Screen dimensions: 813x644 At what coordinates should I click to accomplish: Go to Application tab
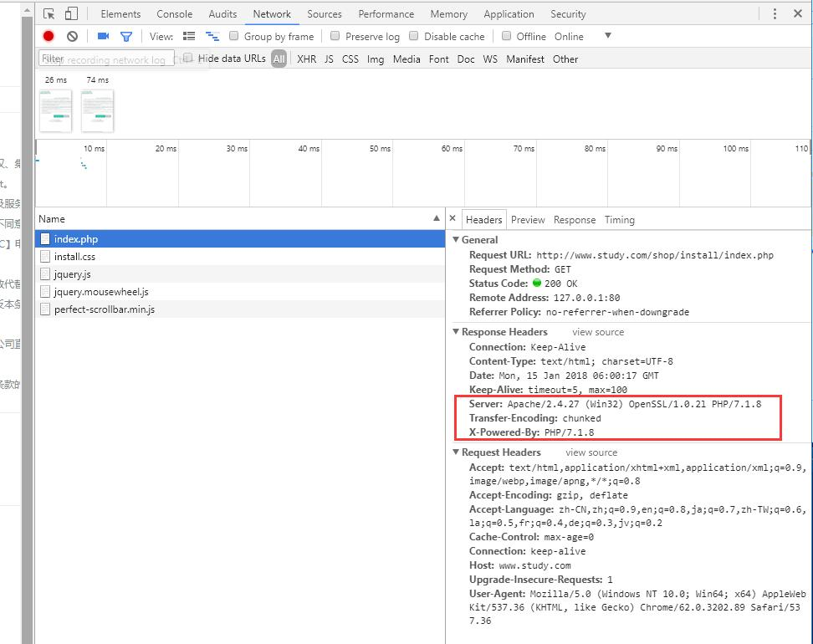509,14
